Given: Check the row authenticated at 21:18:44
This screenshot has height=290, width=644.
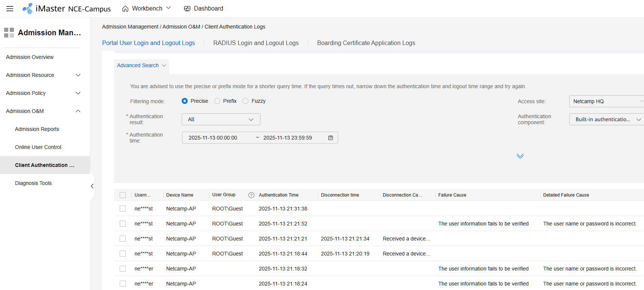Looking at the screenshot, I should click(x=123, y=254).
